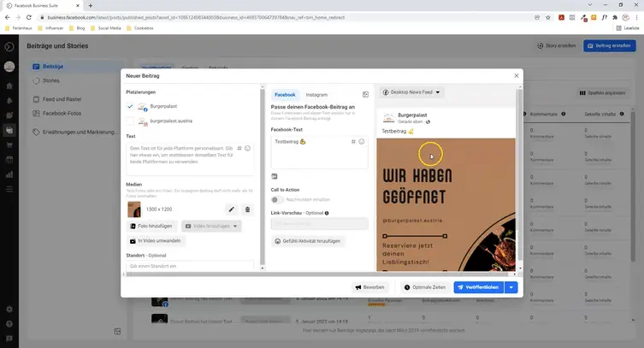Insert hashtag in Facebook-Text field
Viewport: 644px width, 348px height.
click(353, 142)
